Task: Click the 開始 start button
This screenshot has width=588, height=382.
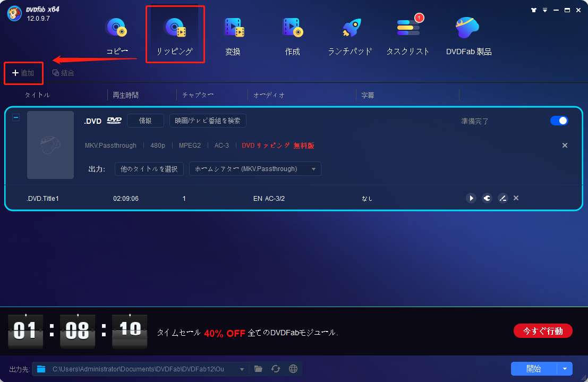Action: [x=534, y=369]
